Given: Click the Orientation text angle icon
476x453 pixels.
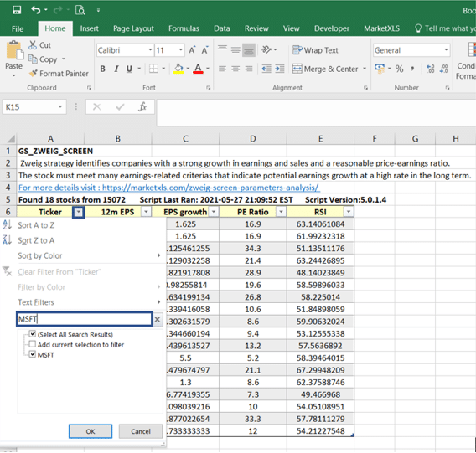Looking at the screenshot, I should point(266,49).
